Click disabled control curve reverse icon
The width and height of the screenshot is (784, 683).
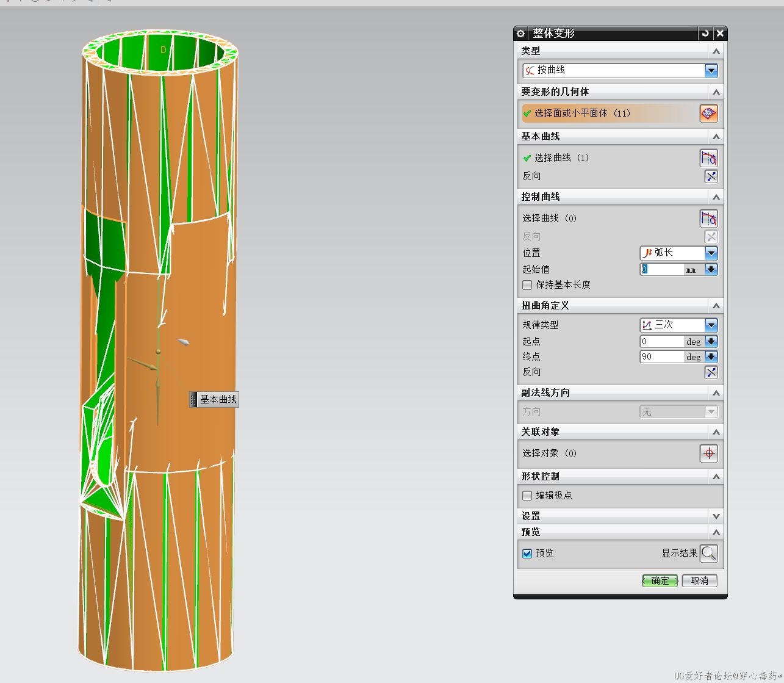pos(711,237)
